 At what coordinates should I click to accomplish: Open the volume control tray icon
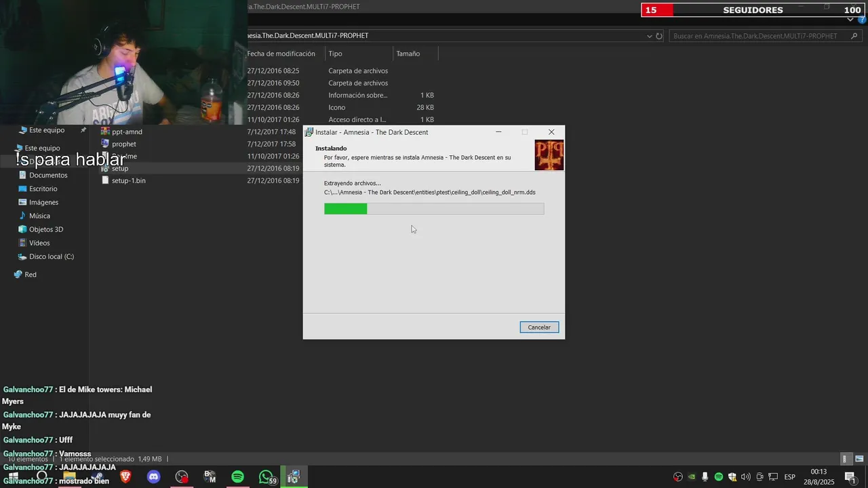tap(746, 477)
